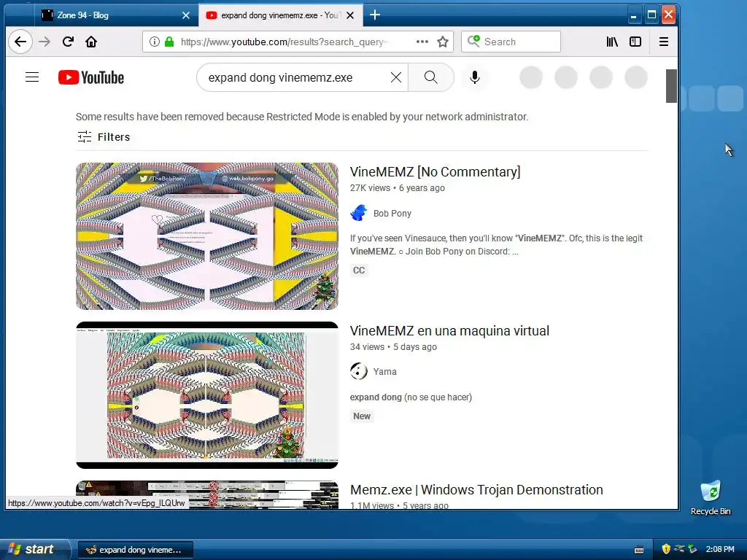Click the CC badge on first result
This screenshot has width=747, height=560.
pos(359,271)
